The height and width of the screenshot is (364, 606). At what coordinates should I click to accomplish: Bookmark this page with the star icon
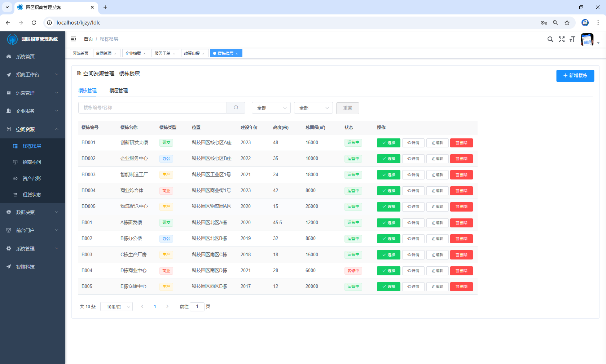pos(567,23)
